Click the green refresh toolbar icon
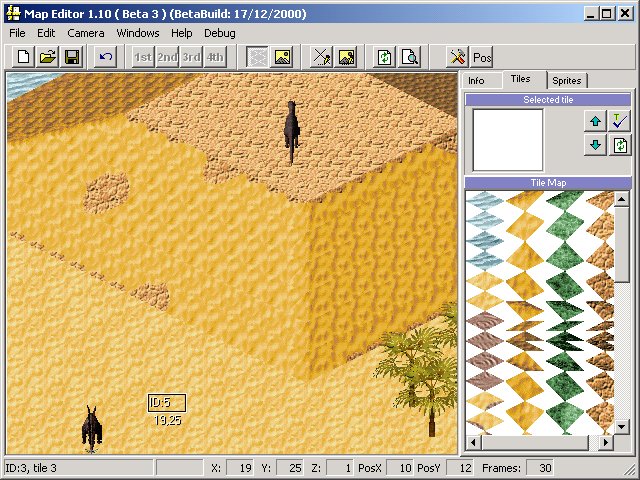The height and width of the screenshot is (480, 640). [384, 57]
